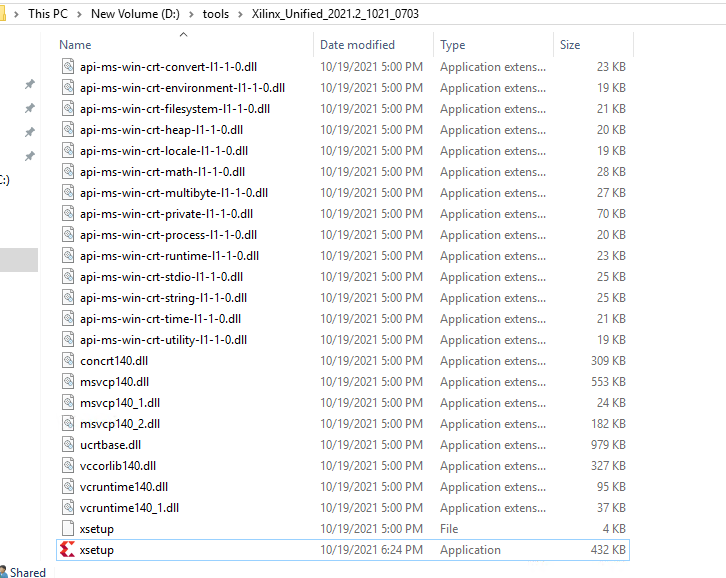The height and width of the screenshot is (578, 726).
Task: Sort files by Size column
Action: pos(570,45)
